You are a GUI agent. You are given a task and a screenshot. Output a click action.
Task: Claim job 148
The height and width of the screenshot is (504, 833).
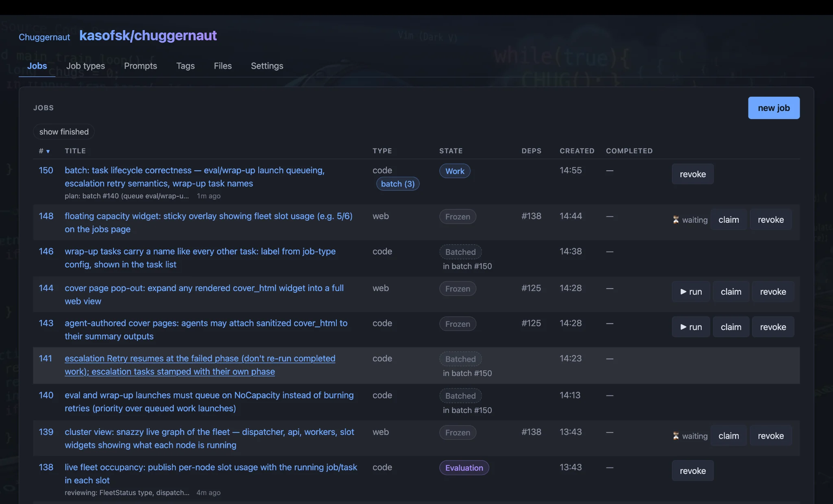click(728, 220)
